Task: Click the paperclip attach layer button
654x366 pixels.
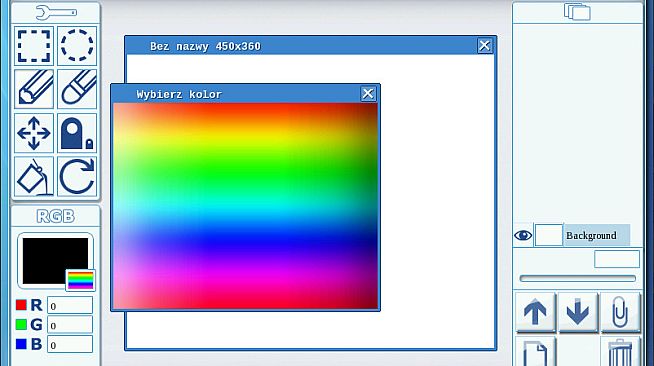Action: click(621, 312)
